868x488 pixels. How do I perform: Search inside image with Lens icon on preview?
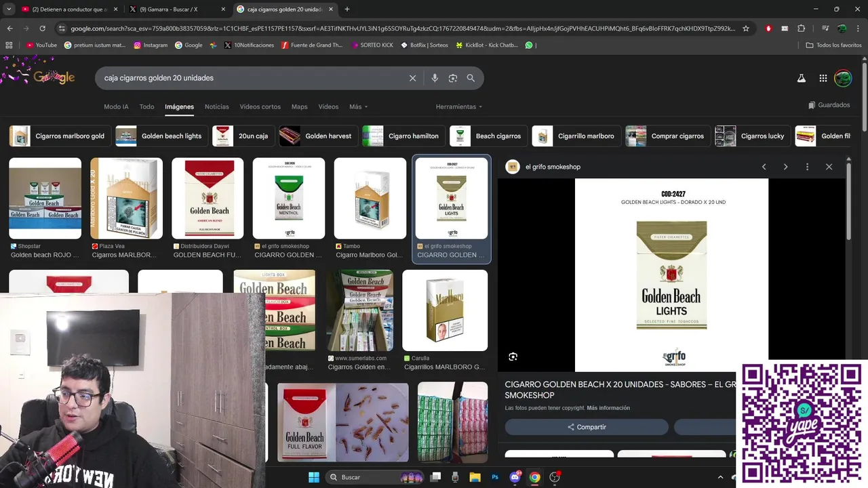coord(513,357)
